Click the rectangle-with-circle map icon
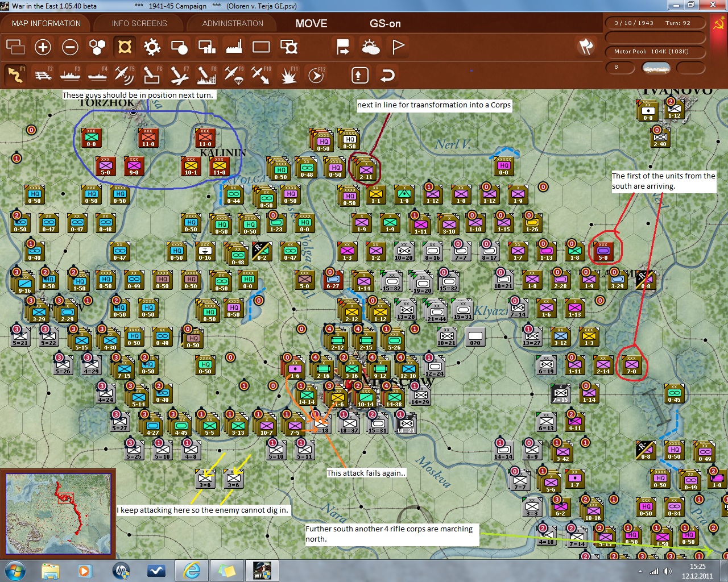The height and width of the screenshot is (582, 728). tap(179, 47)
